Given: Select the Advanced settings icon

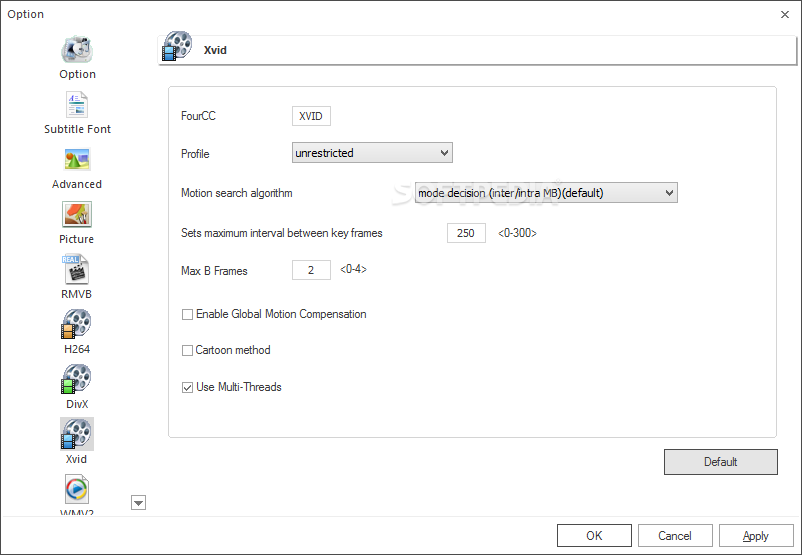Looking at the screenshot, I should (x=77, y=160).
